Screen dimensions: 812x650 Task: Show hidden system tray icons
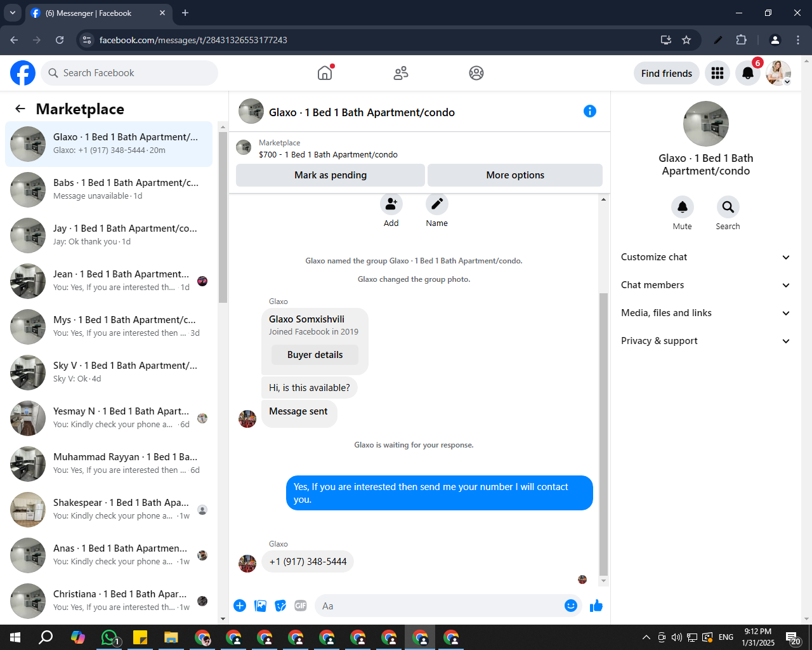[646, 637]
